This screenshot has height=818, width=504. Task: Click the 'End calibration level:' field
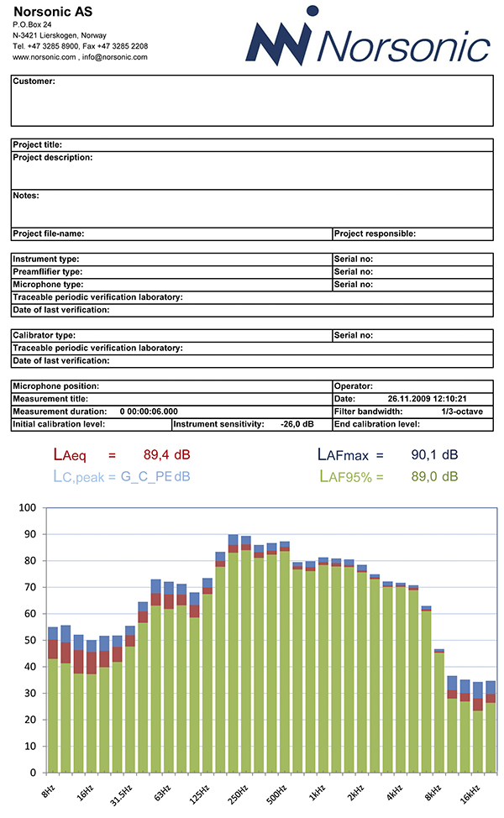tap(413, 425)
